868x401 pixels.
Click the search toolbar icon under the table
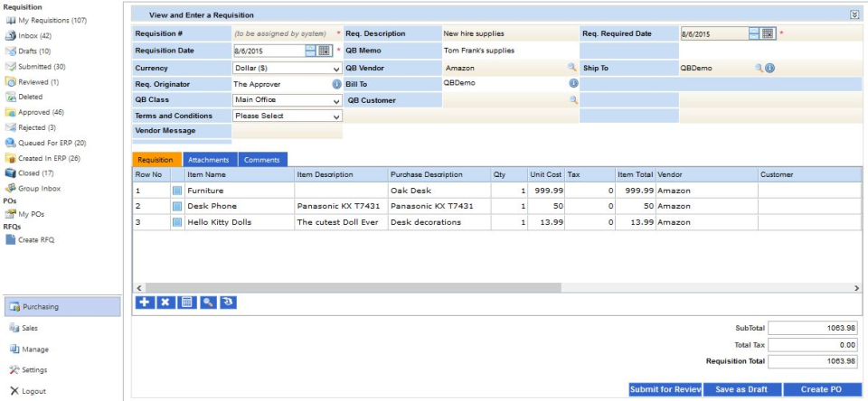coord(208,302)
